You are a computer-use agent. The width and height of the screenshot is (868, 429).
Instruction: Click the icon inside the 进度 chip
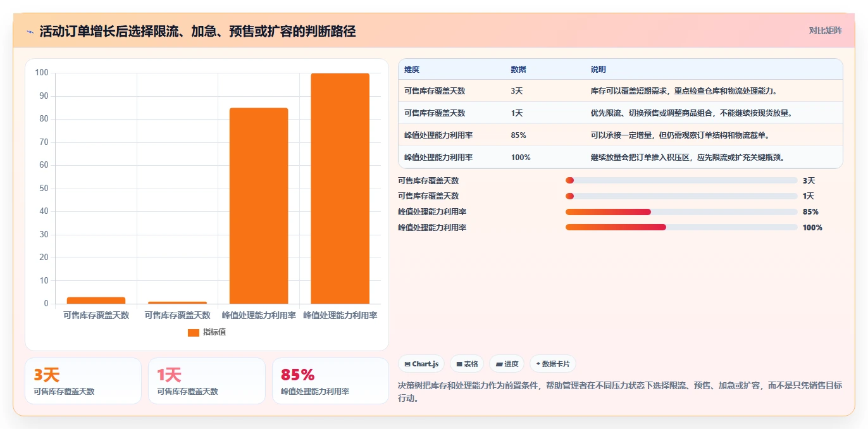pyautogui.click(x=499, y=364)
